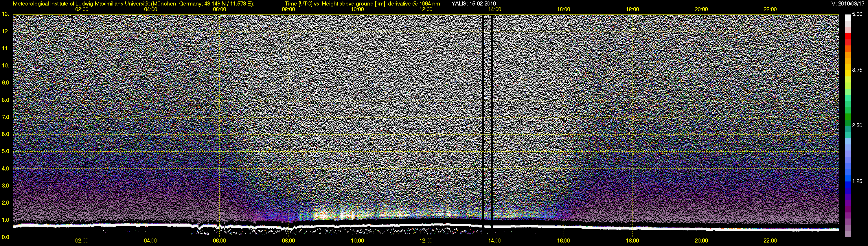This screenshot has width=868, height=246.
Task: Click the 12. height axis label
Action: (5, 31)
